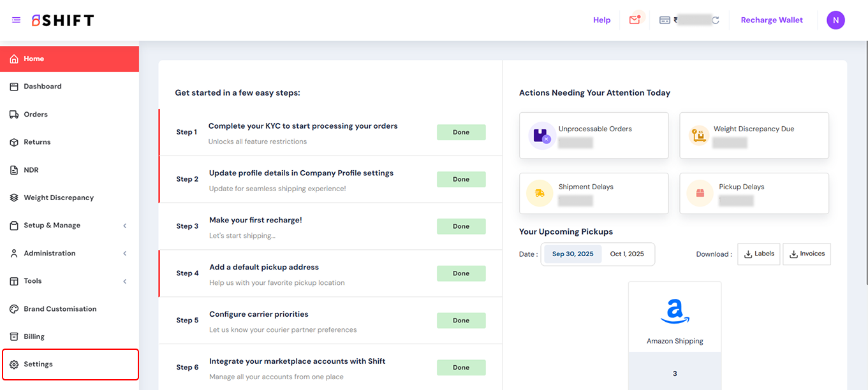Viewport: 868px width, 390px height.
Task: Click the Shipment Delays truck icon
Action: click(x=540, y=193)
